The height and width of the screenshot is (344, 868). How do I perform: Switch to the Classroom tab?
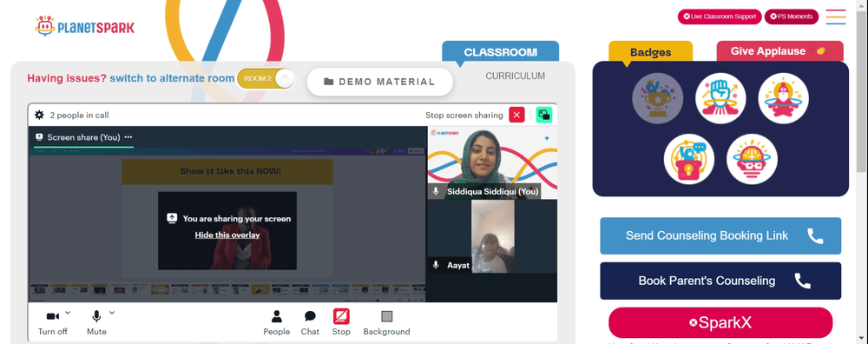pyautogui.click(x=501, y=52)
